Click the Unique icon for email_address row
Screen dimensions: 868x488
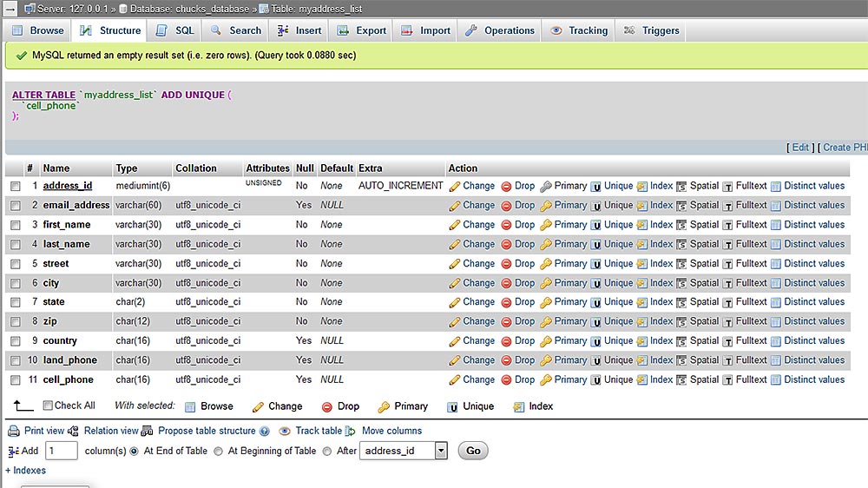pyautogui.click(x=595, y=206)
